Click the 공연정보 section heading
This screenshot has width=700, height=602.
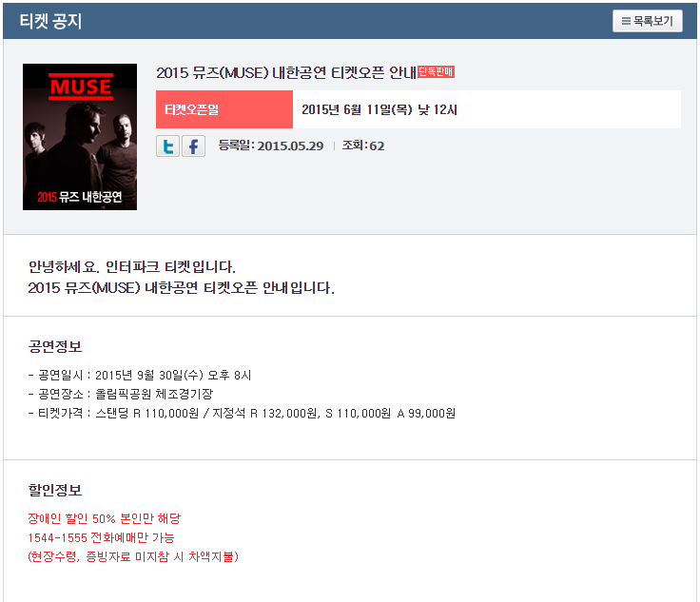click(55, 346)
